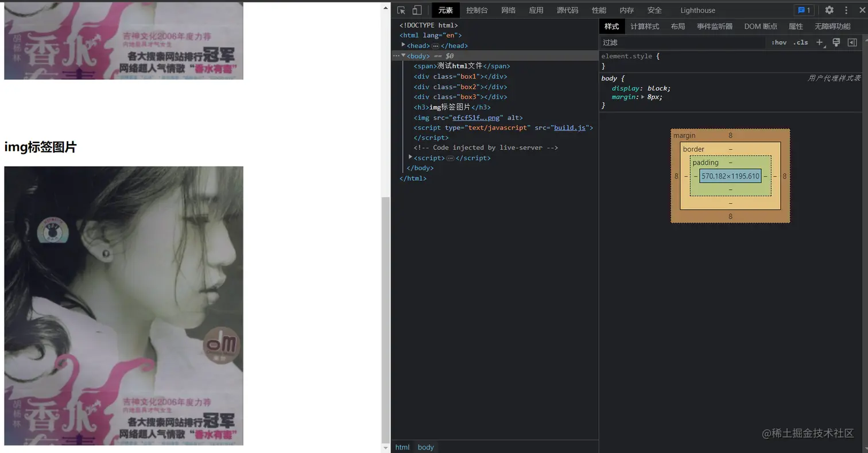Click the scrollbar down arrow on the page

[386, 448]
